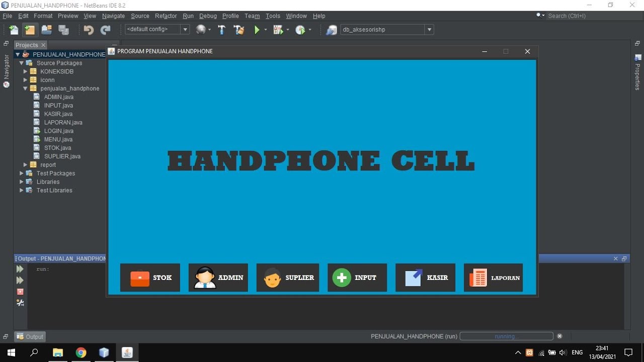Viewport: 644px width, 362px height.
Task: Click the Undo arrow in toolbar
Action: tap(89, 30)
